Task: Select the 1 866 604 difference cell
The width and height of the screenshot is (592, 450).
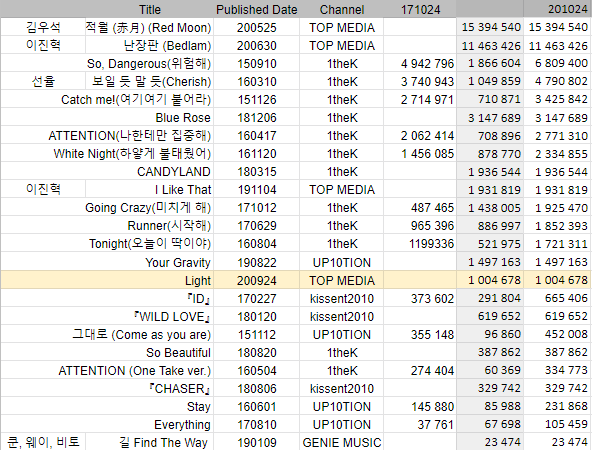Action: (x=490, y=63)
